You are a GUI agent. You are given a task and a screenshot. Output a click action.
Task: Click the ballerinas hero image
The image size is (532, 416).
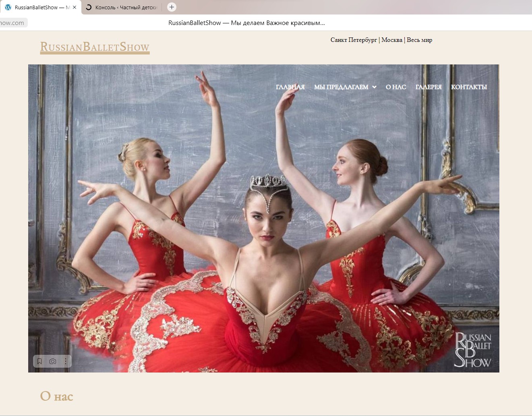263,218
